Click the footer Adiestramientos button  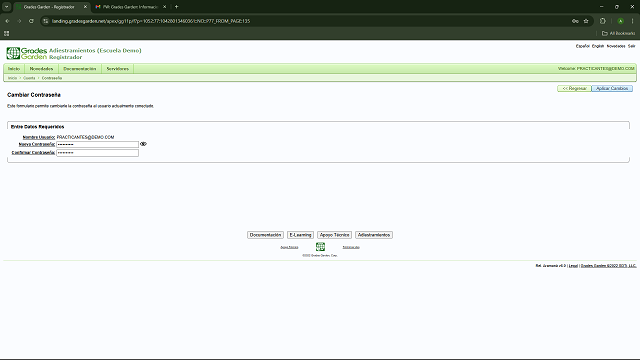pyautogui.click(x=374, y=235)
